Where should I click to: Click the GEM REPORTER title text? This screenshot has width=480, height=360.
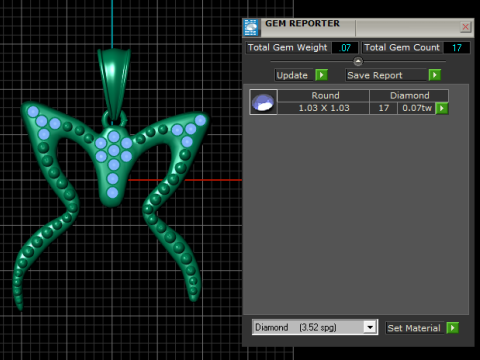302,23
